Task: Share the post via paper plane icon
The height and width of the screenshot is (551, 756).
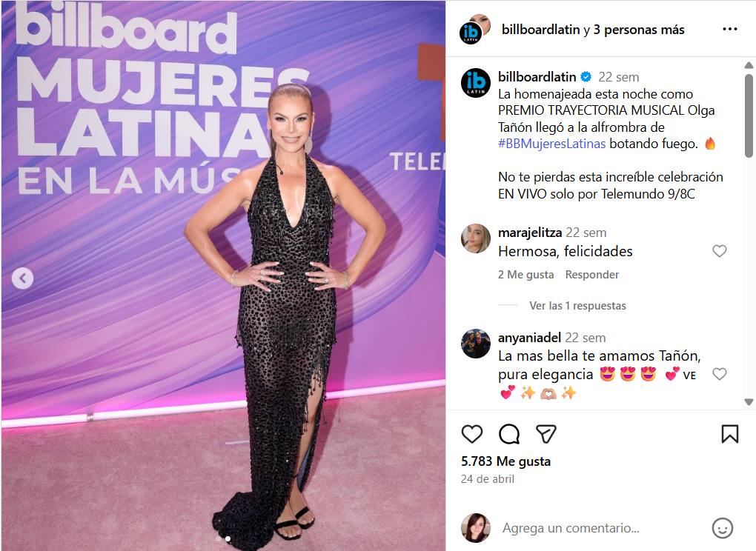Action: pos(546,434)
